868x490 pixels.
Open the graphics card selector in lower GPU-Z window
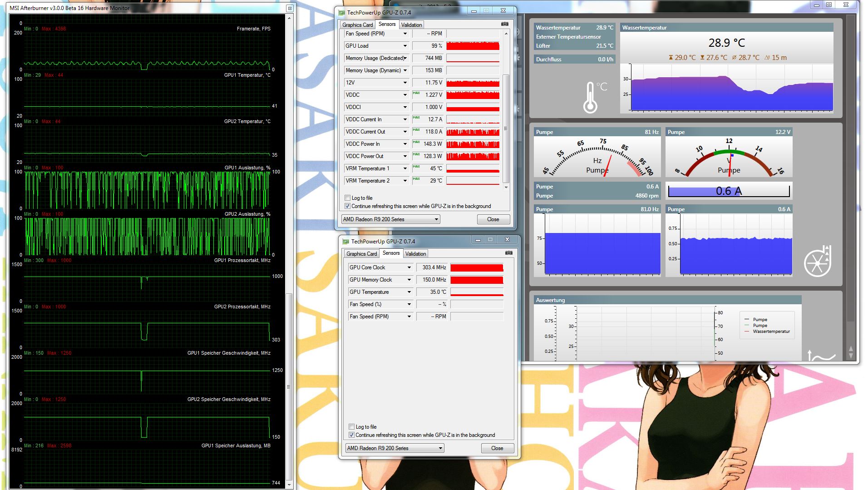click(395, 448)
